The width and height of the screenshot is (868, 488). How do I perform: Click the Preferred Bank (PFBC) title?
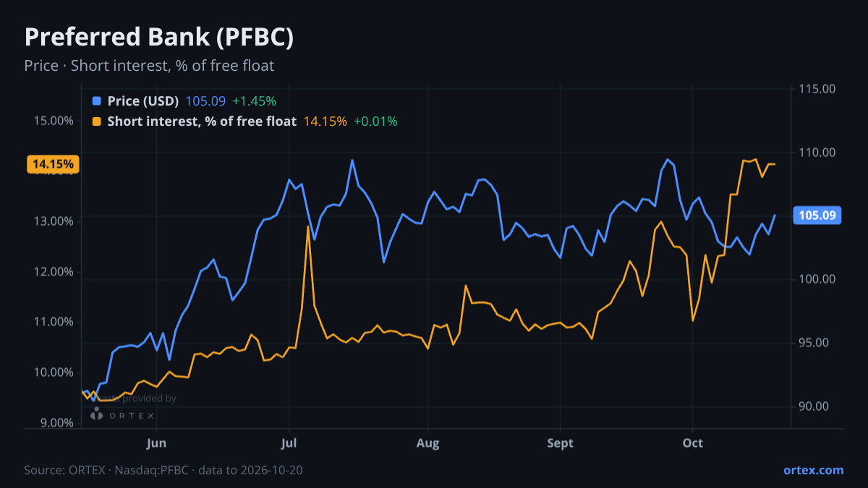click(x=159, y=38)
